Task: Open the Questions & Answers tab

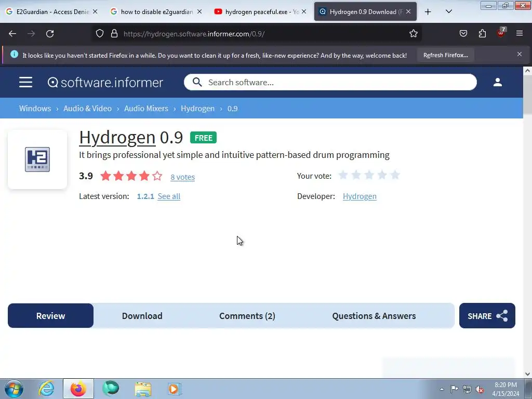Action: (x=374, y=316)
